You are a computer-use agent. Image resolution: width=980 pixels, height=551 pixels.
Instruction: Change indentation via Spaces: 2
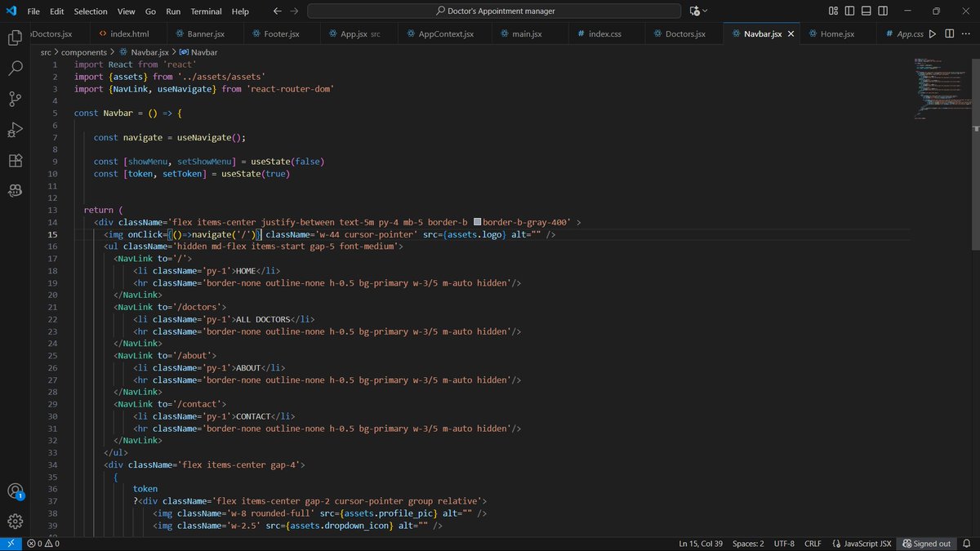click(x=748, y=544)
